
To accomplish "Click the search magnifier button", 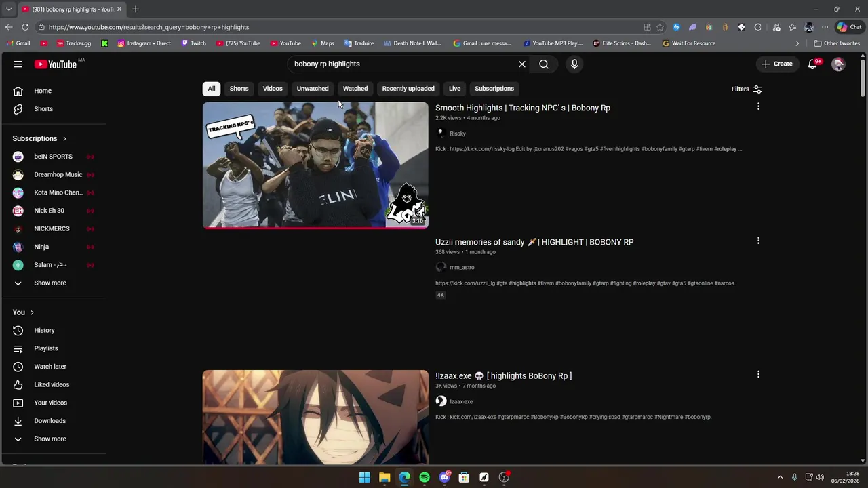I will pyautogui.click(x=544, y=64).
